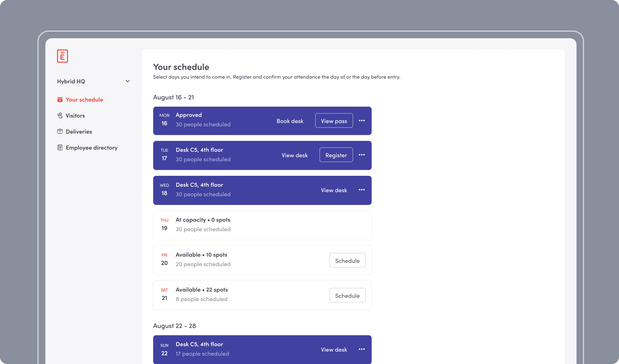This screenshot has height=364, width=619.
Task: View desk for Sunday August 22
Action: point(334,349)
